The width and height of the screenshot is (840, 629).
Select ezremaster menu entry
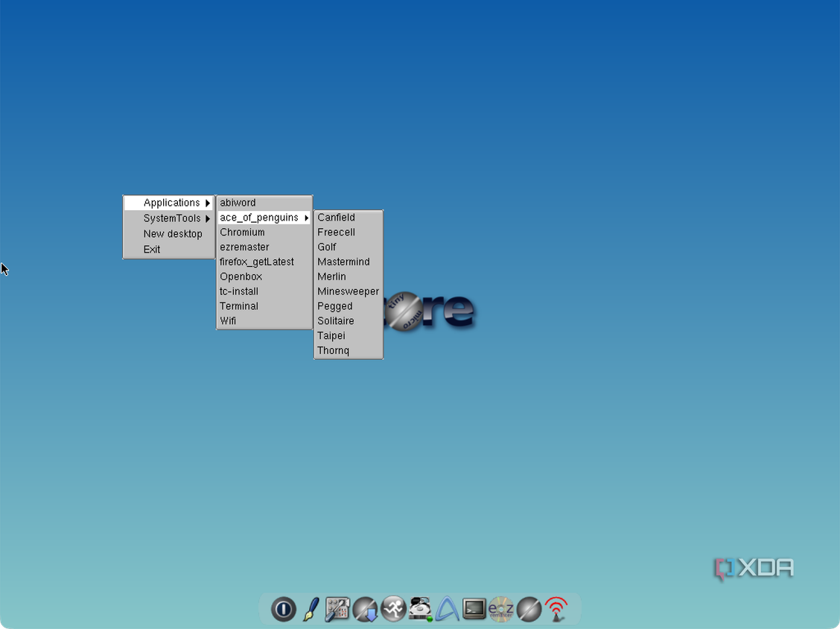tap(264, 247)
